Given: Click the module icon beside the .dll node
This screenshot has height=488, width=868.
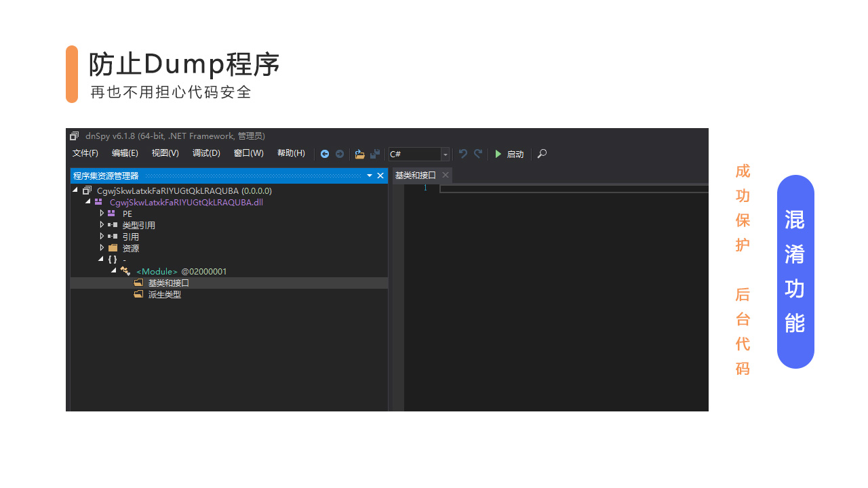Looking at the screenshot, I should click(99, 202).
